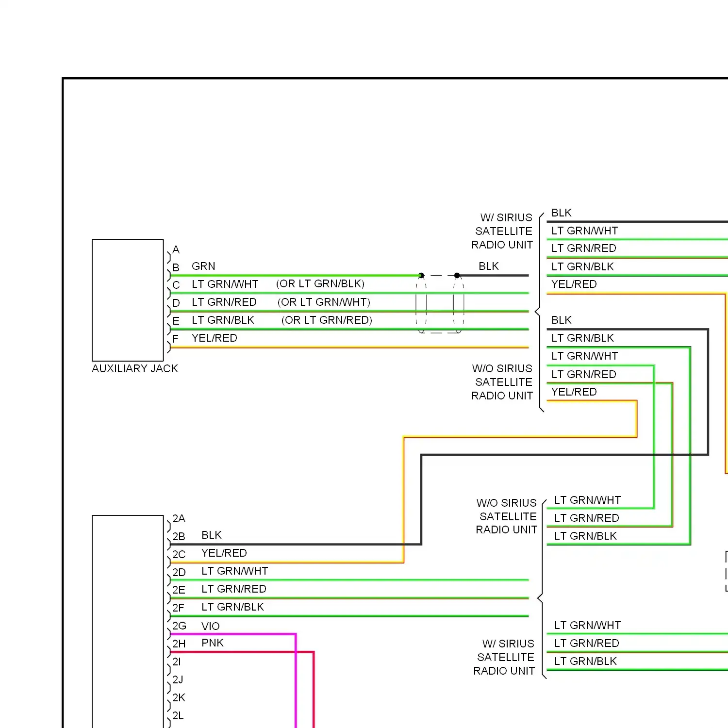Select pin C label on auxiliary jack
Viewport: 728px width, 728px height.
176,285
